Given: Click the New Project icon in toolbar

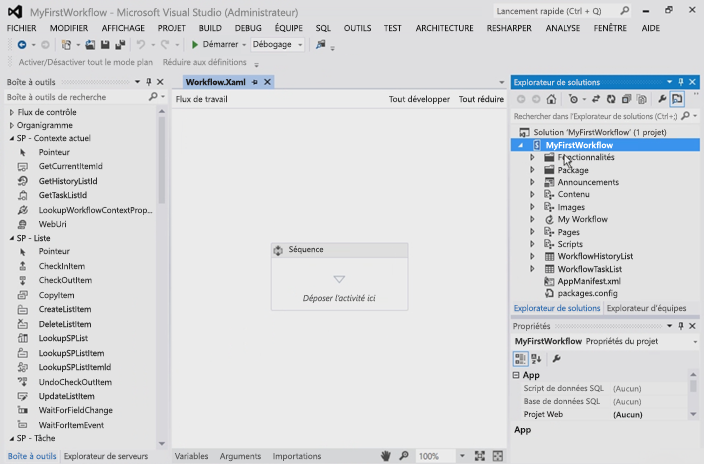Looking at the screenshot, I should 66,44.
